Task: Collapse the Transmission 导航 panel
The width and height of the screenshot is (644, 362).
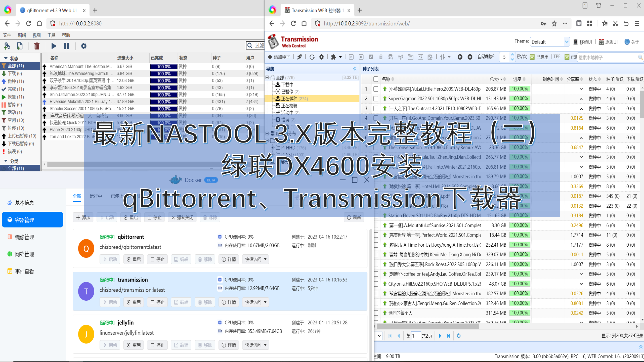Action: (x=355, y=69)
